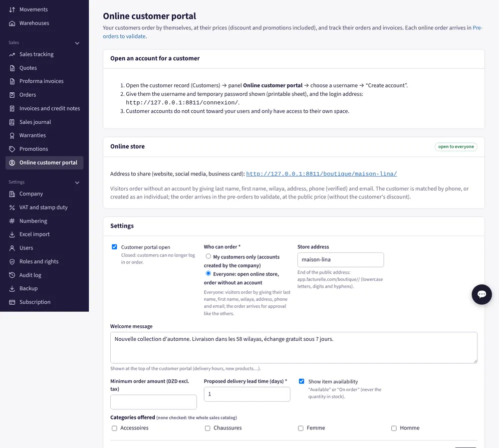Viewport: 499px width, 448px height.
Task: Check the Femme category checkbox
Action: (301, 428)
